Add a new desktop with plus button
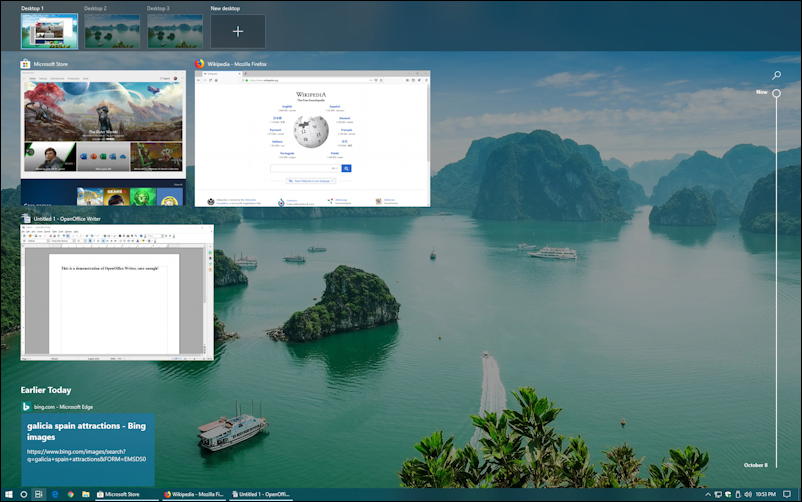This screenshot has height=502, width=802. tap(238, 32)
